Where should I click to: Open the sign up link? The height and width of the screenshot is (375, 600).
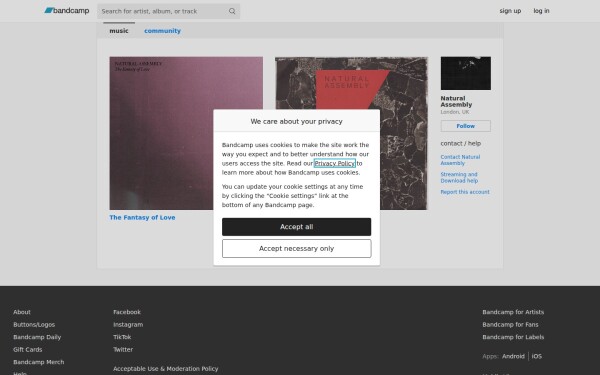tap(510, 11)
